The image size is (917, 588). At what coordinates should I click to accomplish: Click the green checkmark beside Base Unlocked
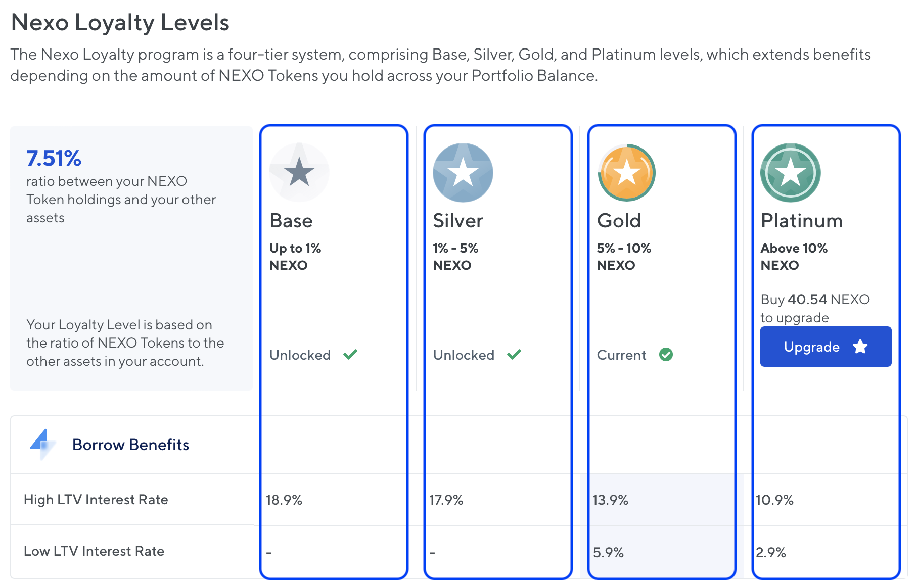pyautogui.click(x=351, y=354)
